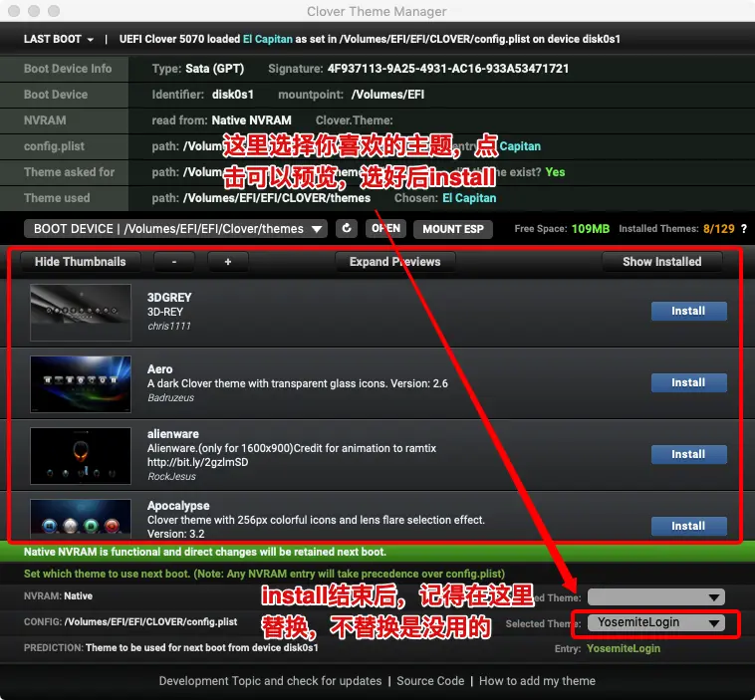This screenshot has width=755, height=700.
Task: Click the Chosen El Capitan value
Action: tap(469, 198)
